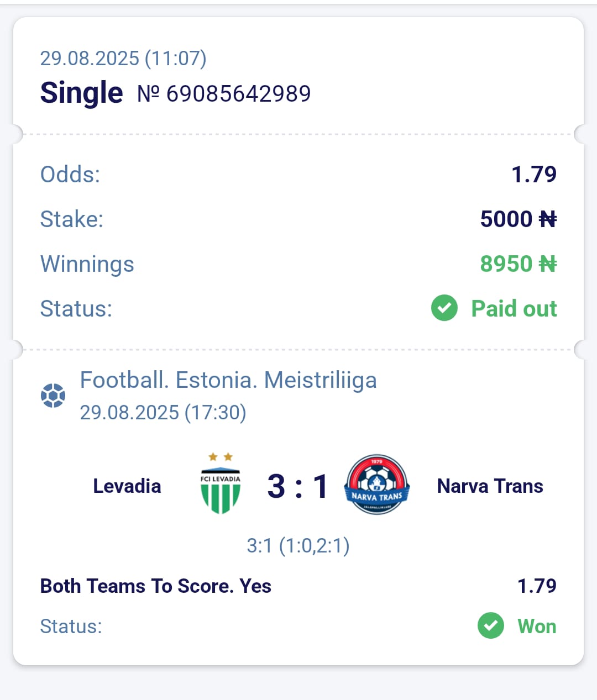
Task: Click the Both Teams To Score. Yes selection
Action: click(156, 586)
